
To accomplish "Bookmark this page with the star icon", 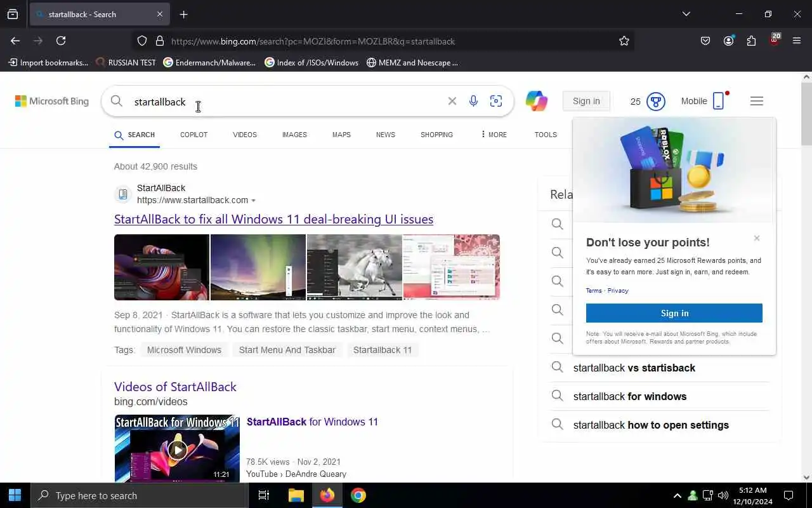I will tap(624, 41).
